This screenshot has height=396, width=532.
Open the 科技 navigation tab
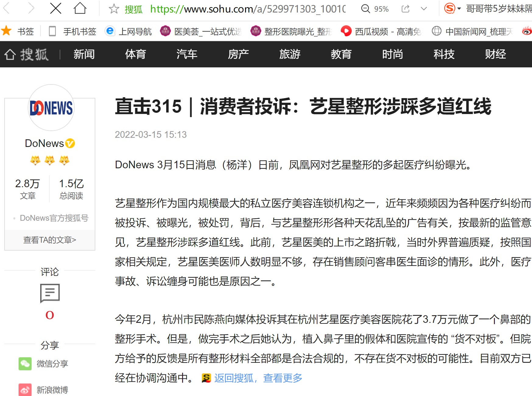coord(444,54)
